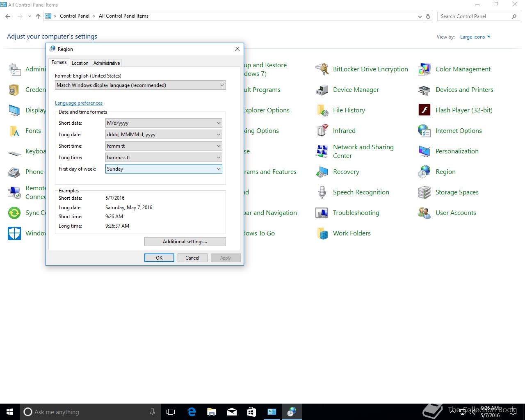Expand the Short time format dropdown
Screen dimensions: 525x420
[x=164, y=146]
